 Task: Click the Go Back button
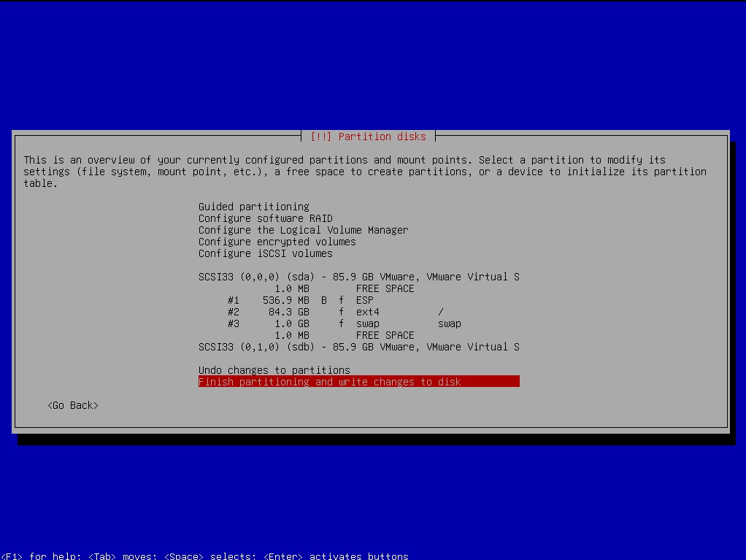click(x=73, y=405)
